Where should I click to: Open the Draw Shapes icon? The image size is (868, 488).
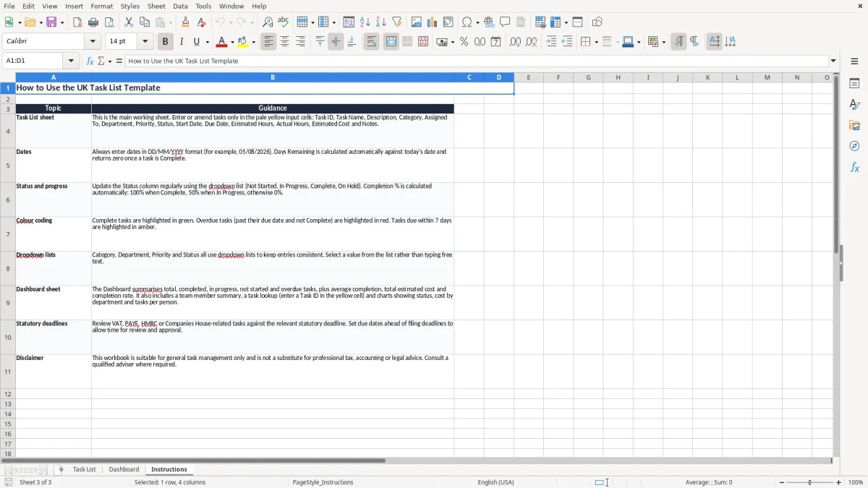pos(597,22)
